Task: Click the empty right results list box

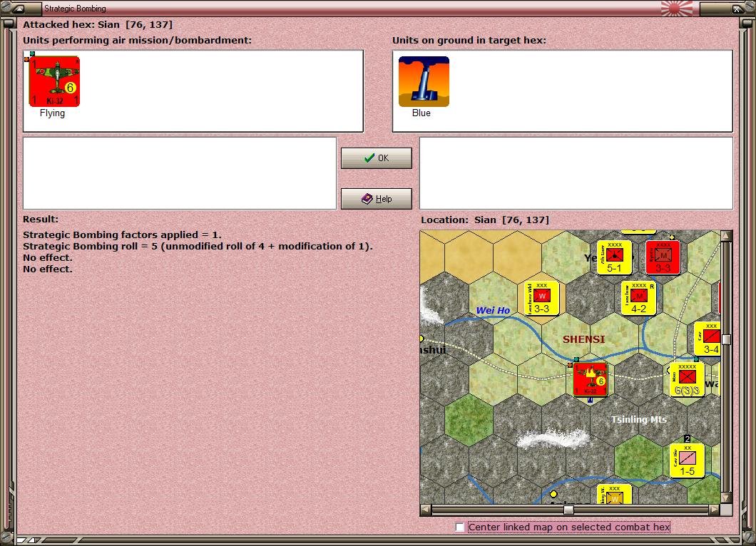Action: (576, 173)
